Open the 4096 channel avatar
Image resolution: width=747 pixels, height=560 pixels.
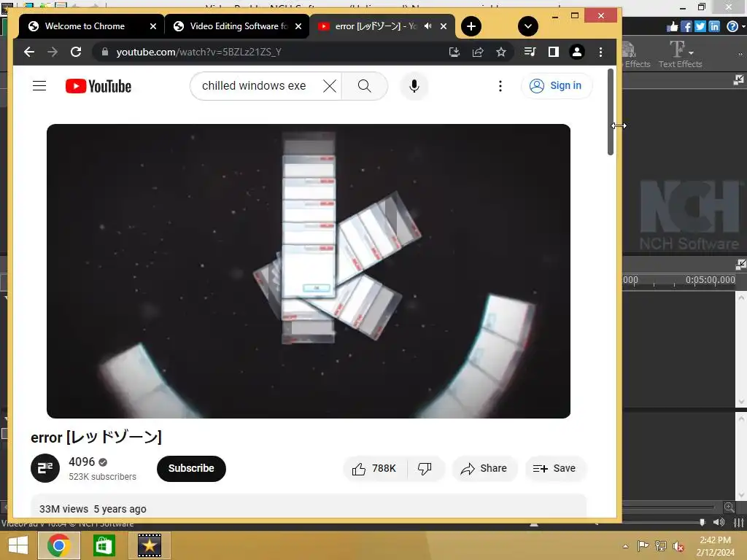[x=44, y=468]
